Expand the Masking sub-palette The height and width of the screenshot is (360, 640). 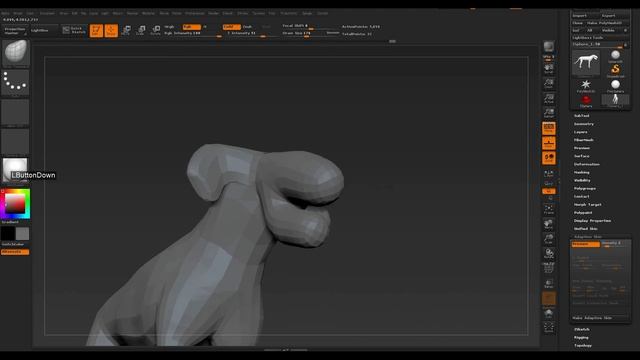[582, 172]
